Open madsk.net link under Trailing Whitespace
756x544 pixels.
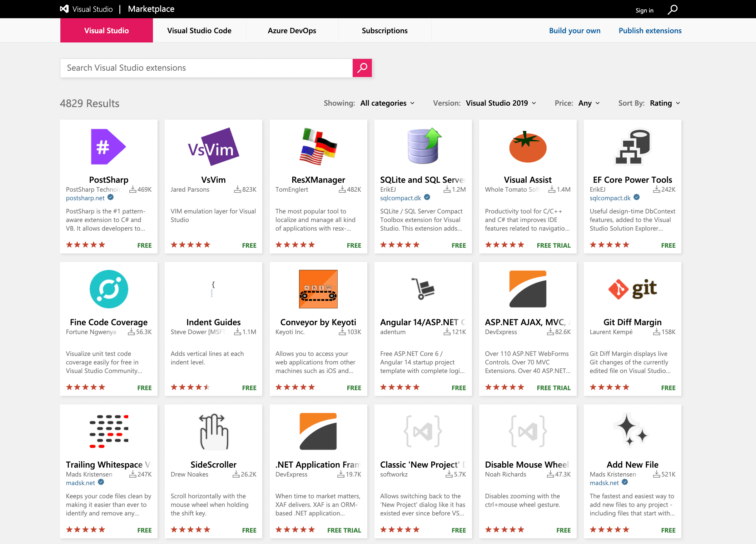80,483
